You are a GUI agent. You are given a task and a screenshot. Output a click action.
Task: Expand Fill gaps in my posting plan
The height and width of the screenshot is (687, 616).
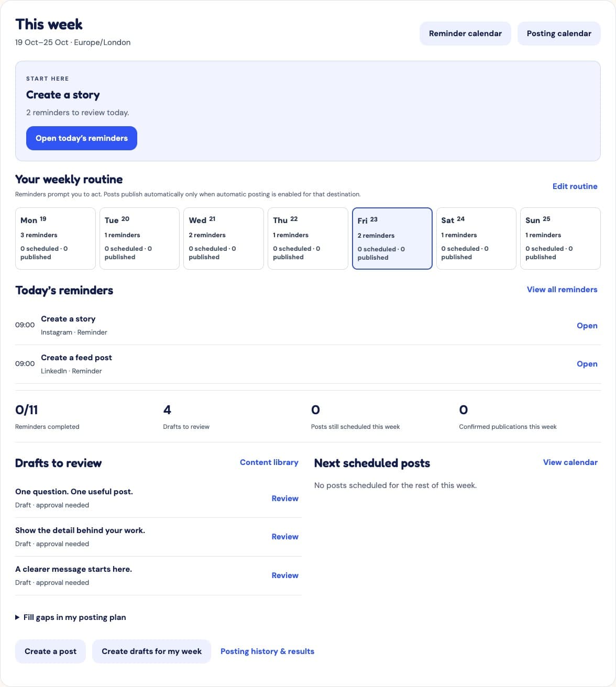coord(71,617)
